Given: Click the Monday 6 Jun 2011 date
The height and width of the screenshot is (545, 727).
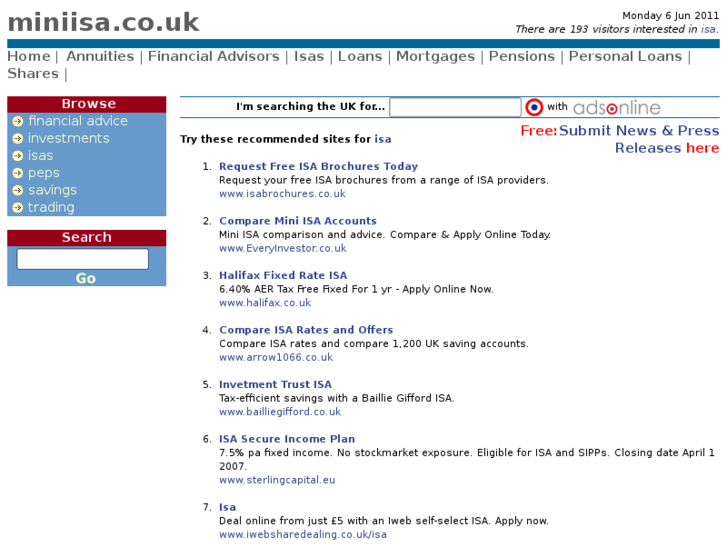Looking at the screenshot, I should 670,16.
